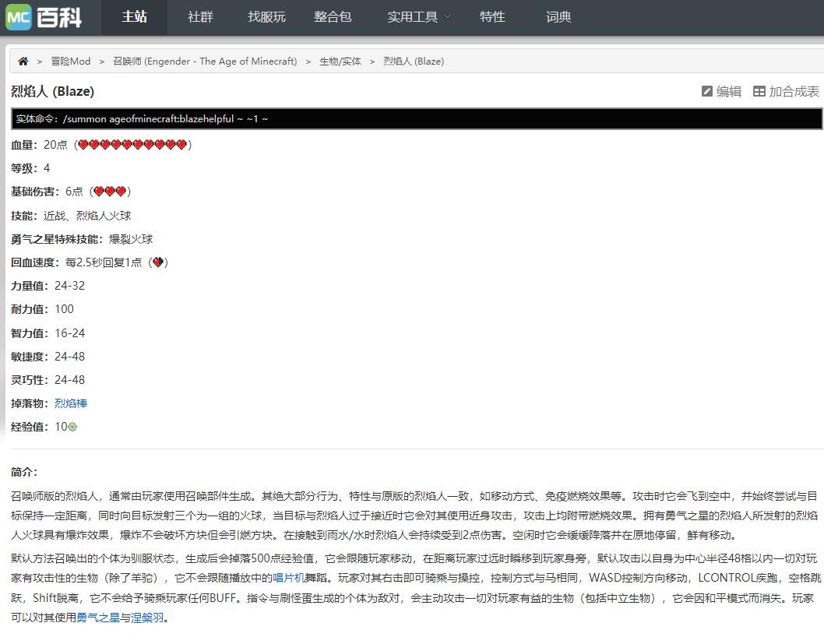Click the arrow next to 实用工具
824x644 pixels.
click(448, 17)
